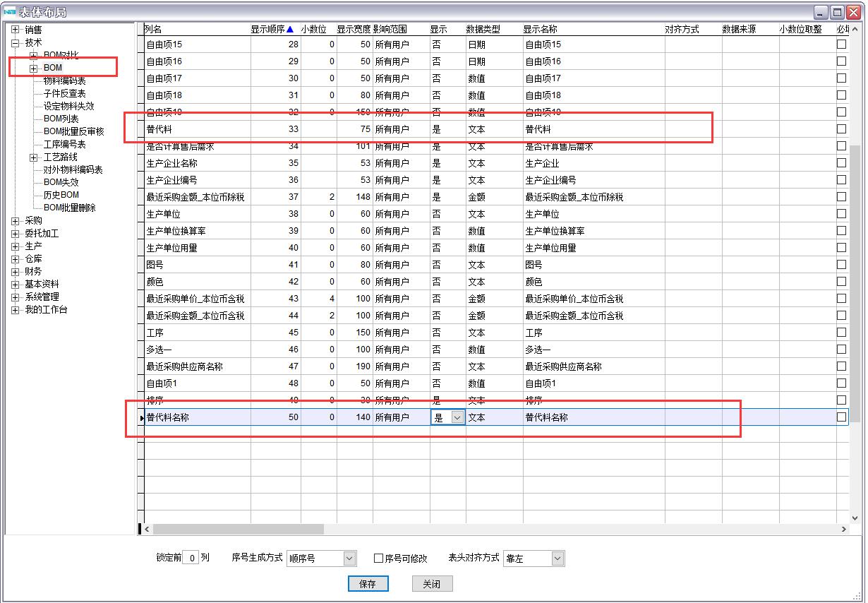Open the 表头对齐方式 dropdown
Screen dimensions: 868x603
[x=557, y=559]
